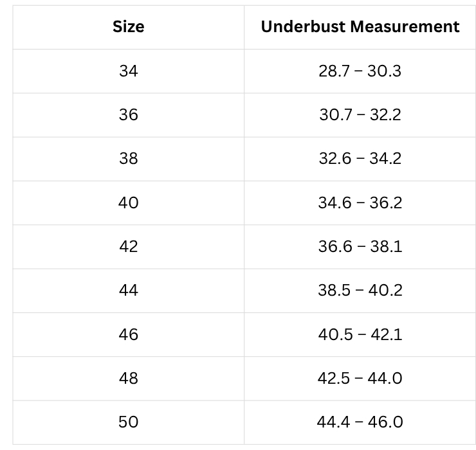Image resolution: width=476 pixels, height=450 pixels.
Task: Select the size 44 cell
Action: (129, 291)
